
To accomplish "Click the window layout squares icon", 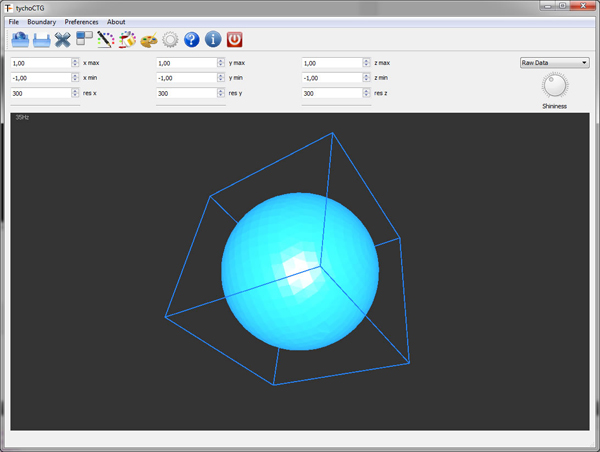I will click(x=84, y=40).
